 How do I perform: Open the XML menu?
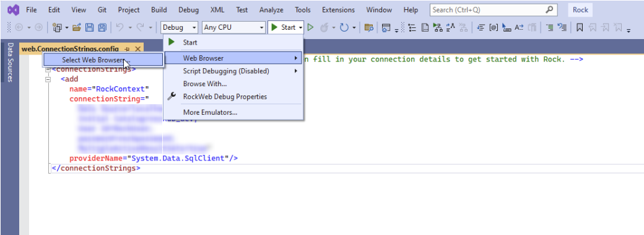217,9
